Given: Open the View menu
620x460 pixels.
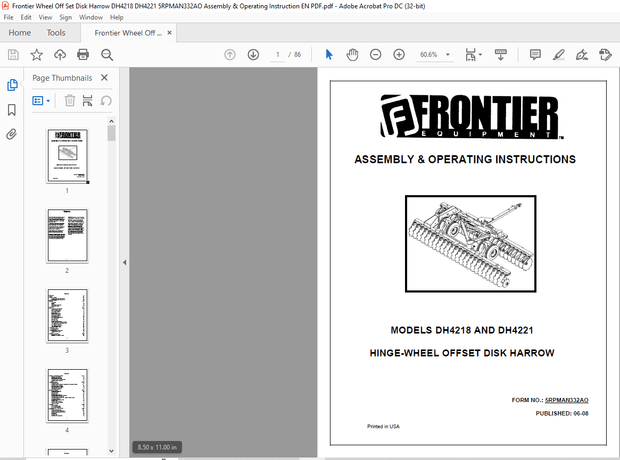Looking at the screenshot, I should 45,17.
